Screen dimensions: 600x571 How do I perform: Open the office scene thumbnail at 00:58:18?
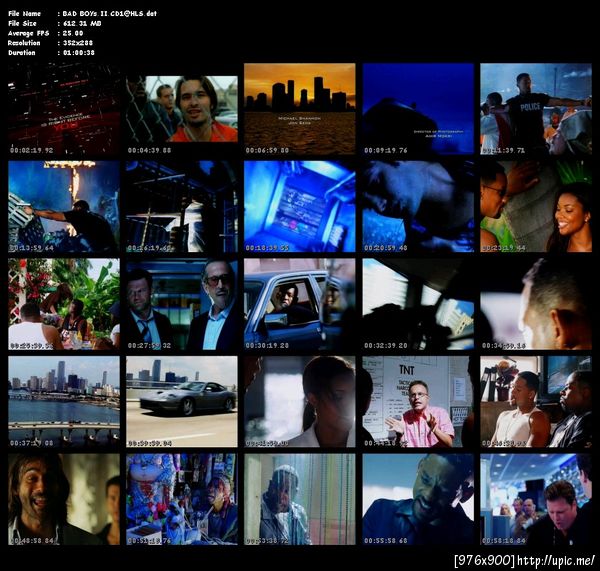point(536,499)
